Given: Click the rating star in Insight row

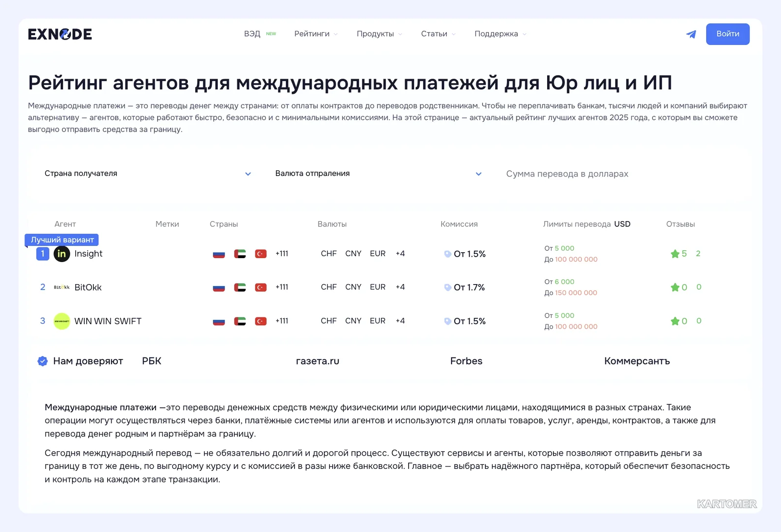Looking at the screenshot, I should coord(675,254).
